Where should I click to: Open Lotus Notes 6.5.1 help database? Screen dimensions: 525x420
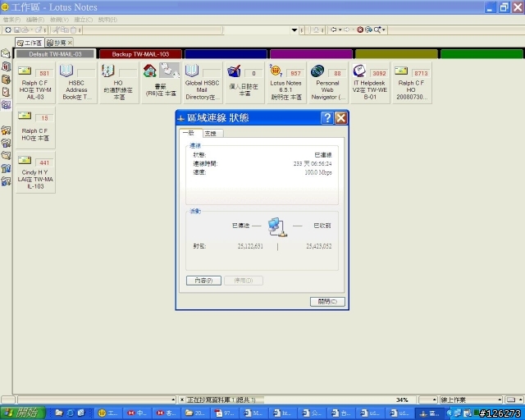click(286, 83)
